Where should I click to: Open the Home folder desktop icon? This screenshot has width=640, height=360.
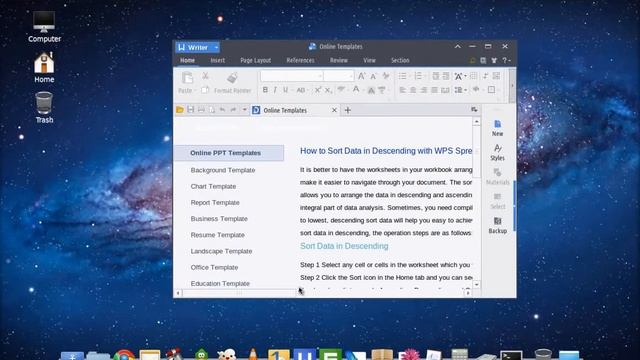[x=44, y=68]
